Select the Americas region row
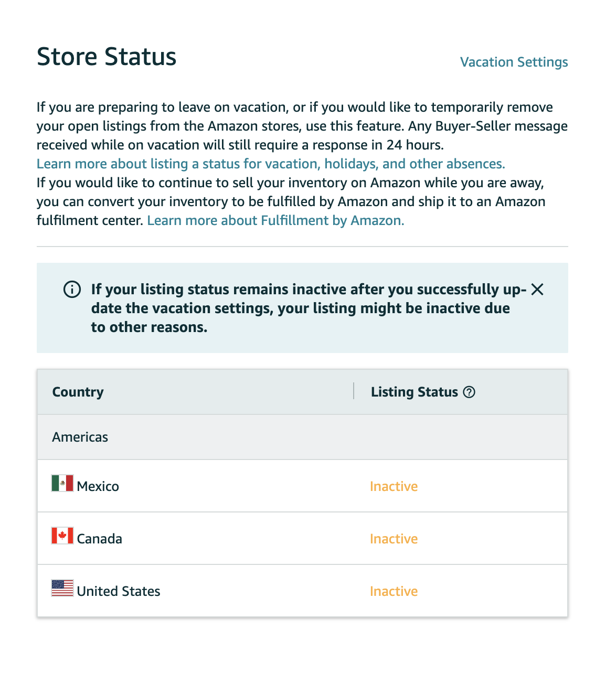 pyautogui.click(x=302, y=437)
